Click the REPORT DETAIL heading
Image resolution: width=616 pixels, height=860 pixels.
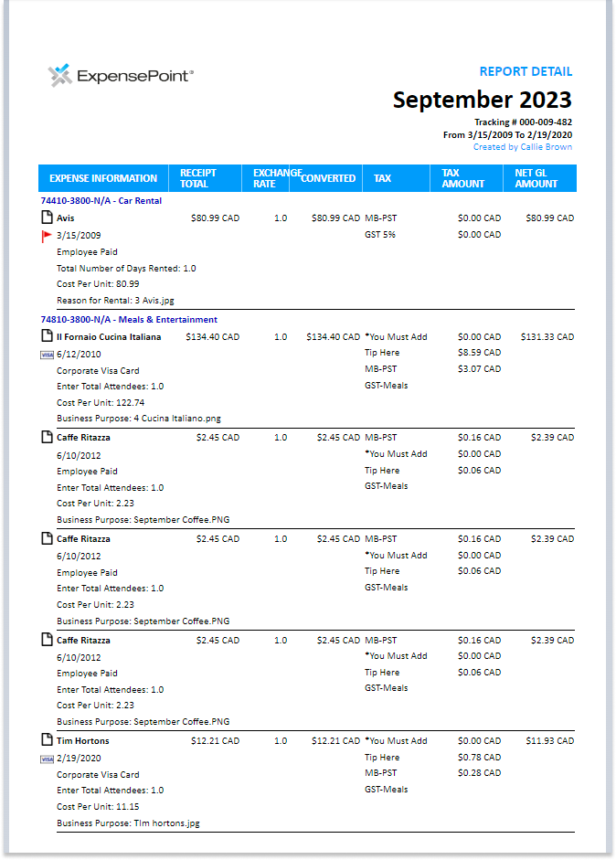[526, 71]
